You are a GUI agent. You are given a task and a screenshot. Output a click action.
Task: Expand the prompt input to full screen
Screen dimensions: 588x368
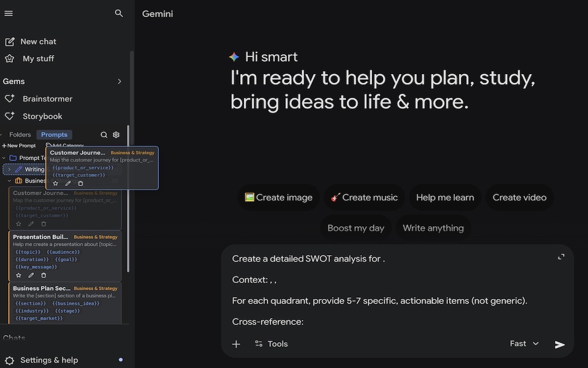click(x=561, y=257)
